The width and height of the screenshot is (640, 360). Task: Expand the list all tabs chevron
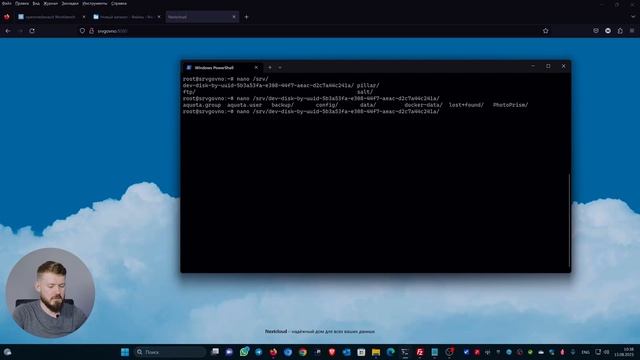point(633,17)
